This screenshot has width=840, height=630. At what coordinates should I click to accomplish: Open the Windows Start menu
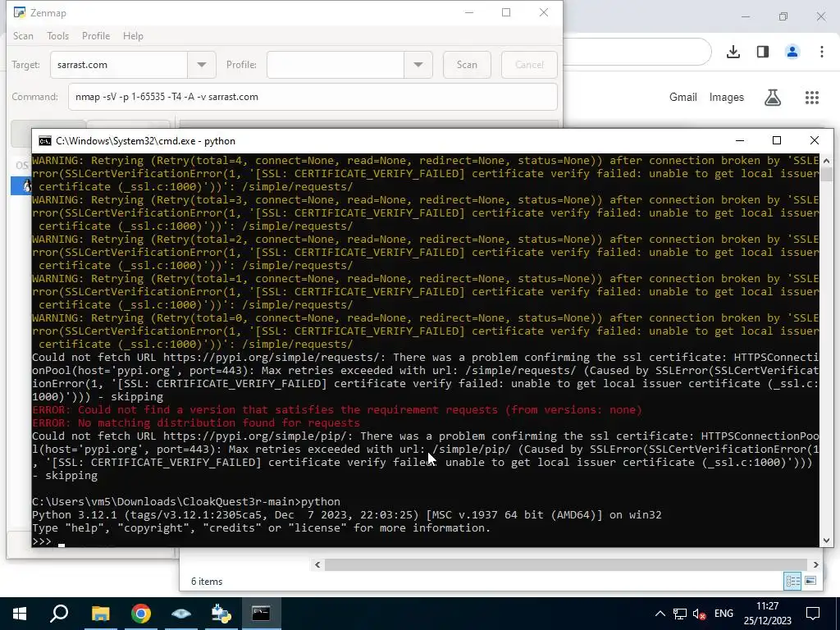[20, 614]
